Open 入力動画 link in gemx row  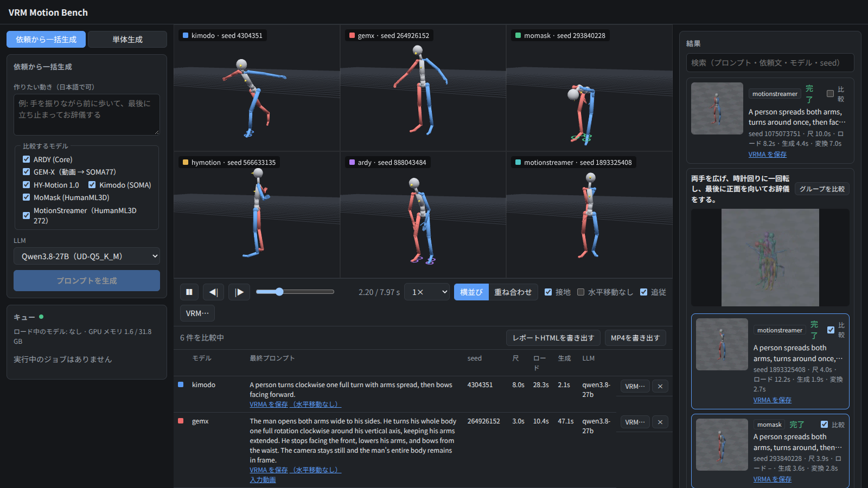pyautogui.click(x=263, y=480)
